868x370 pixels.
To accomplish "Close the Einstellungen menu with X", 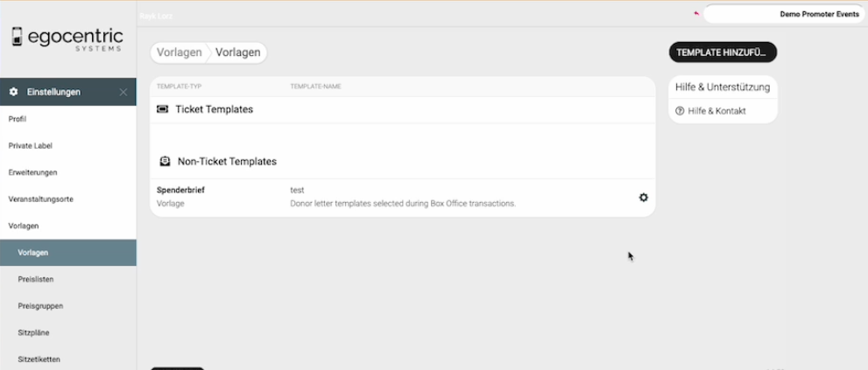I will pos(123,92).
